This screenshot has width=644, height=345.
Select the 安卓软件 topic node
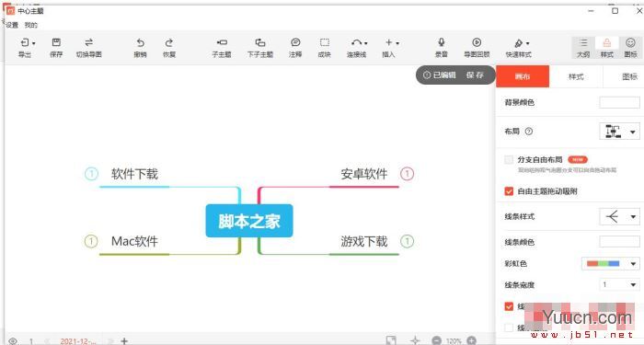[364, 174]
